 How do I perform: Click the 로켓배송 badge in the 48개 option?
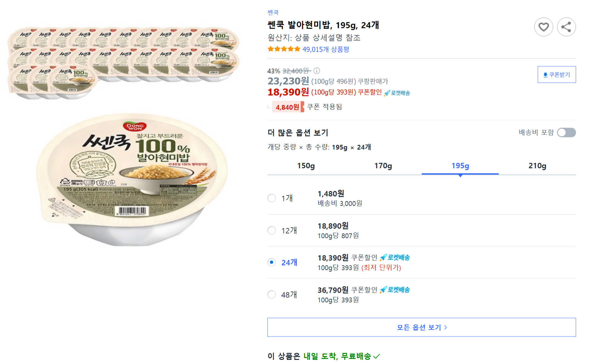click(x=395, y=290)
